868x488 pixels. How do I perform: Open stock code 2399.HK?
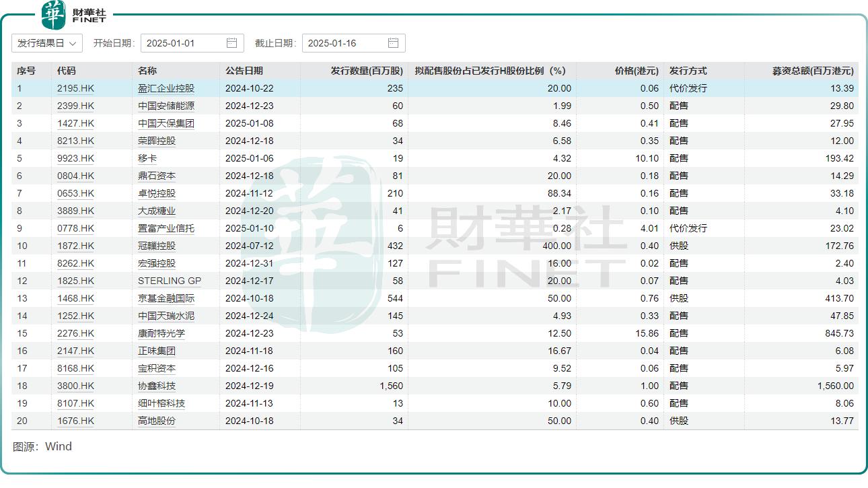click(x=76, y=106)
